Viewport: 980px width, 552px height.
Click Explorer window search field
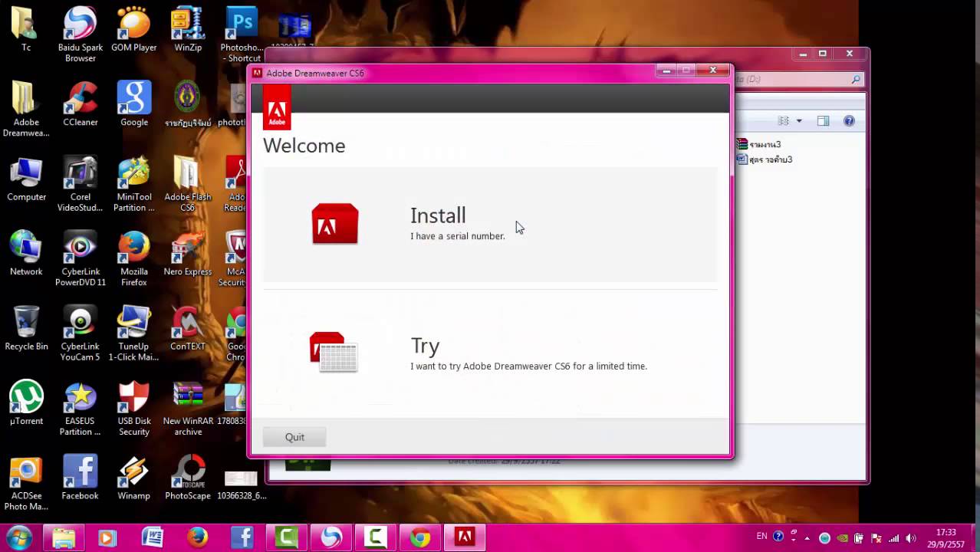click(x=798, y=79)
